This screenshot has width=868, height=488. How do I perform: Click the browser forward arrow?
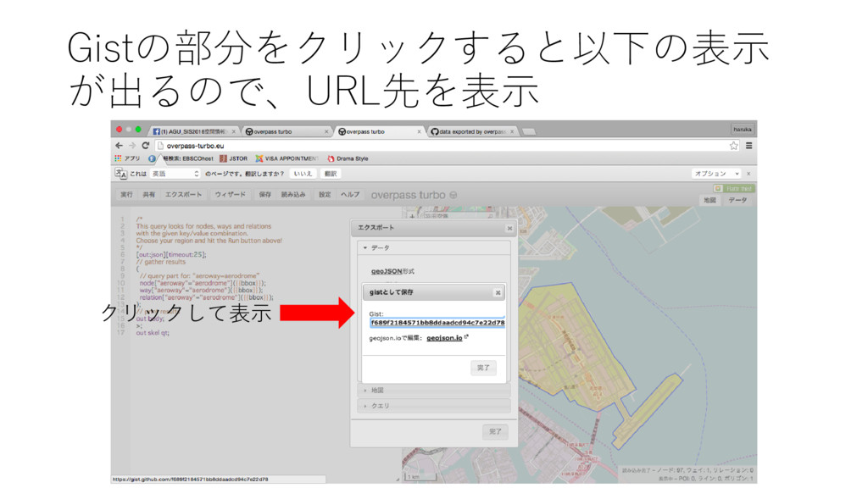(132, 146)
